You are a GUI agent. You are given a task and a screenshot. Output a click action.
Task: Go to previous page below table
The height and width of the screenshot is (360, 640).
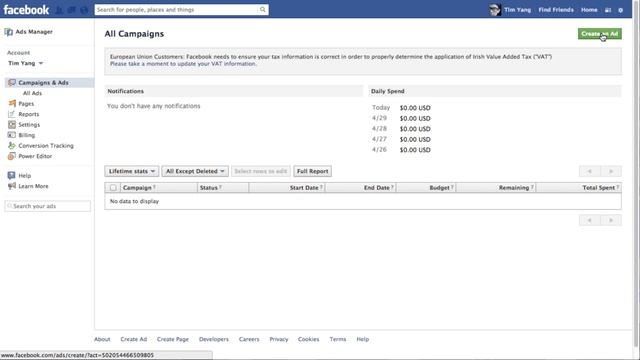(589, 220)
